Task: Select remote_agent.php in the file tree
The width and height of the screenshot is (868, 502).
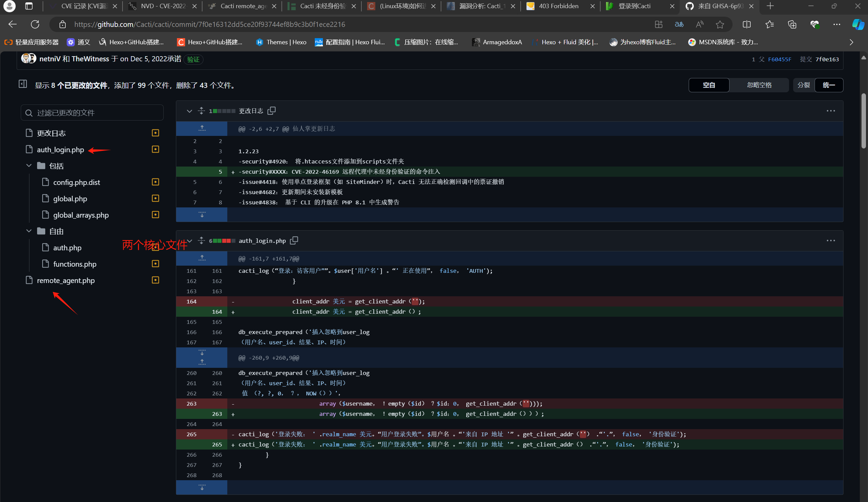Action: pyautogui.click(x=65, y=280)
